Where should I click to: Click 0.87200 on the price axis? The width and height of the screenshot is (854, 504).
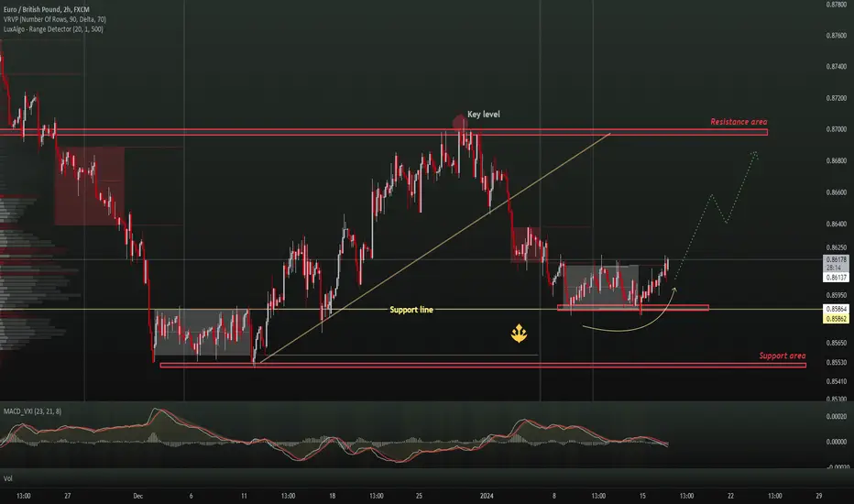[x=836, y=98]
